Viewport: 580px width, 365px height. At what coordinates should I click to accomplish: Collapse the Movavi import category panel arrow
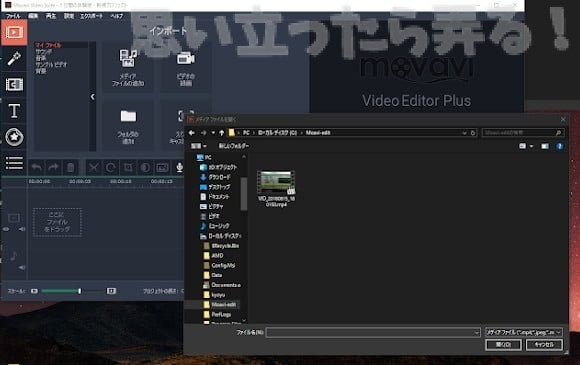pos(92,97)
